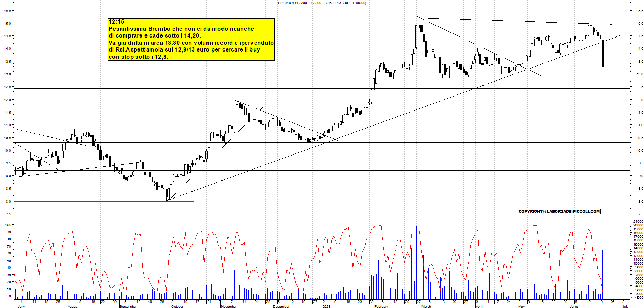Click '20000' on the volume scale
The image size is (644, 308).
(638, 225)
